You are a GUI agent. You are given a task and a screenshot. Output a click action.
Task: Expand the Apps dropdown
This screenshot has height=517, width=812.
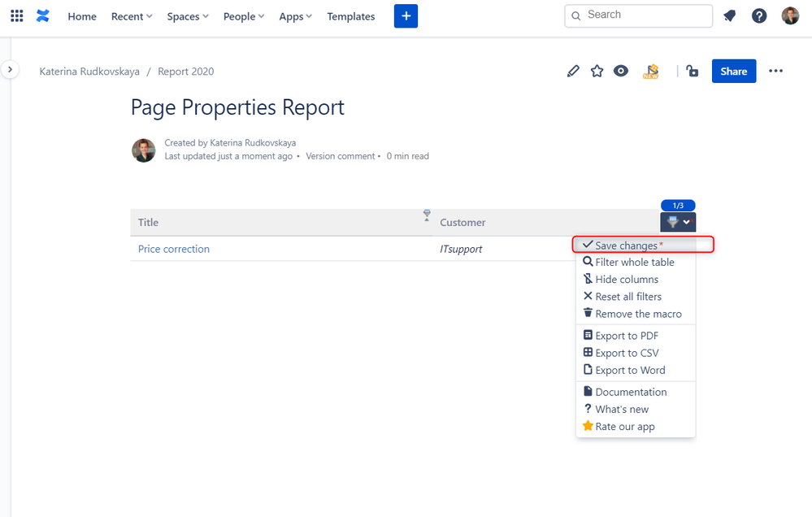tap(295, 16)
